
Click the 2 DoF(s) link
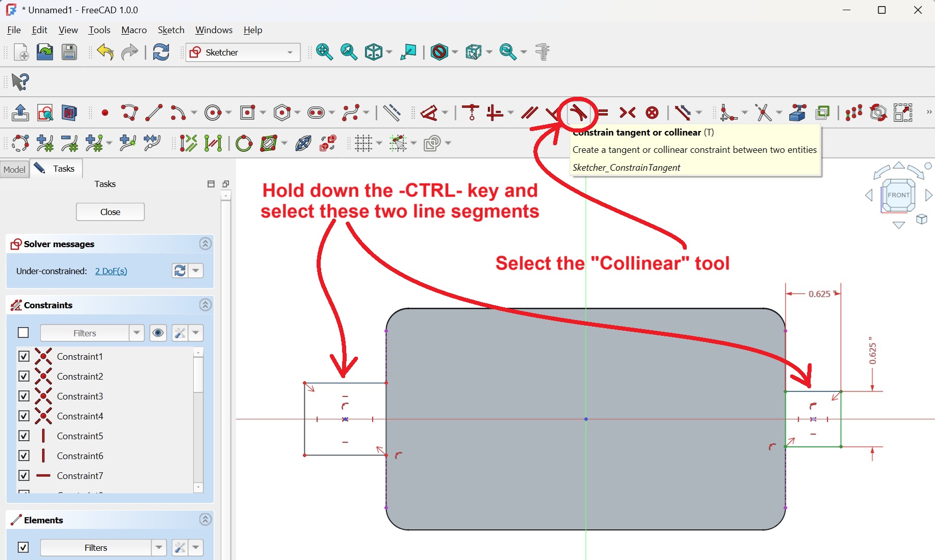coord(111,271)
